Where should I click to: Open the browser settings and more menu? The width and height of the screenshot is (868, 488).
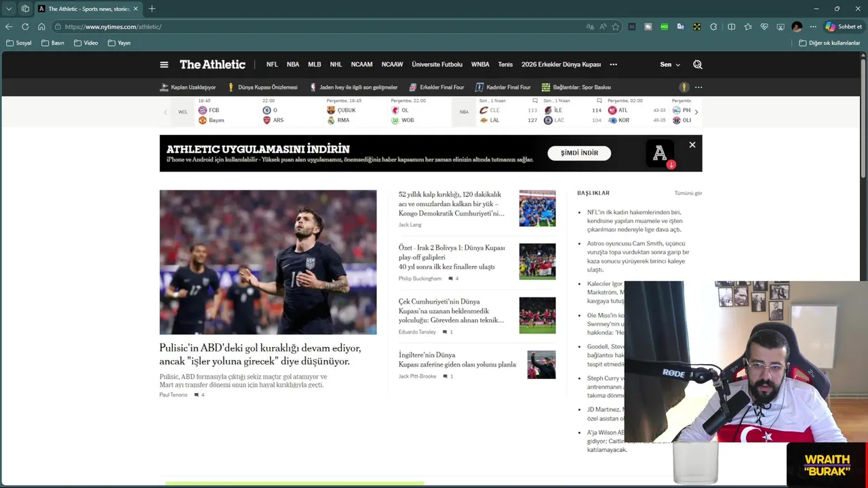click(x=813, y=26)
